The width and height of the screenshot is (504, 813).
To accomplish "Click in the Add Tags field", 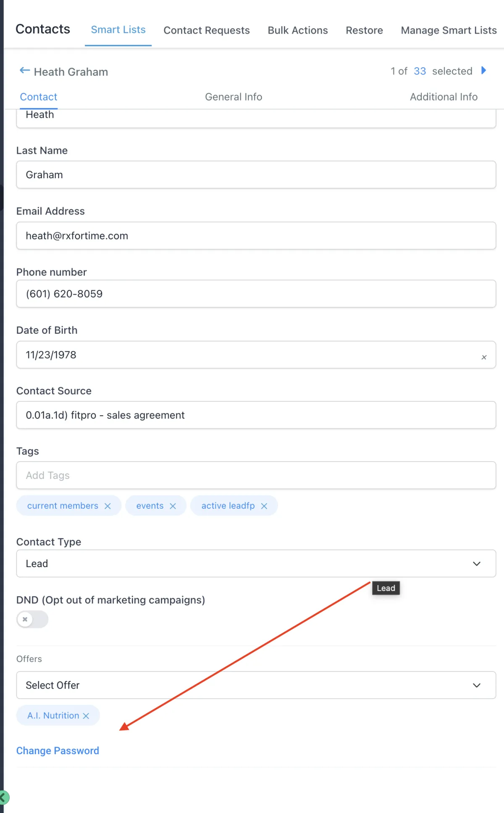I will (x=256, y=475).
